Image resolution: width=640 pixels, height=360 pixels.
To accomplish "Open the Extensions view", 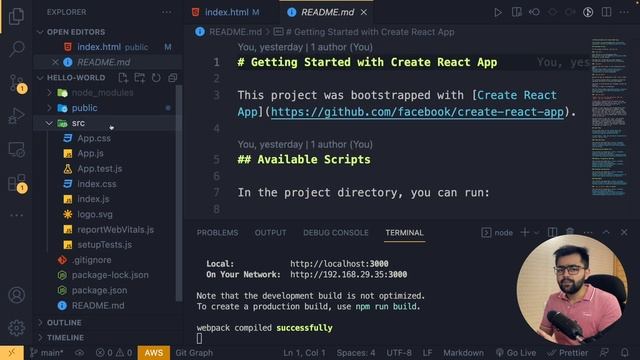I will click(16, 183).
